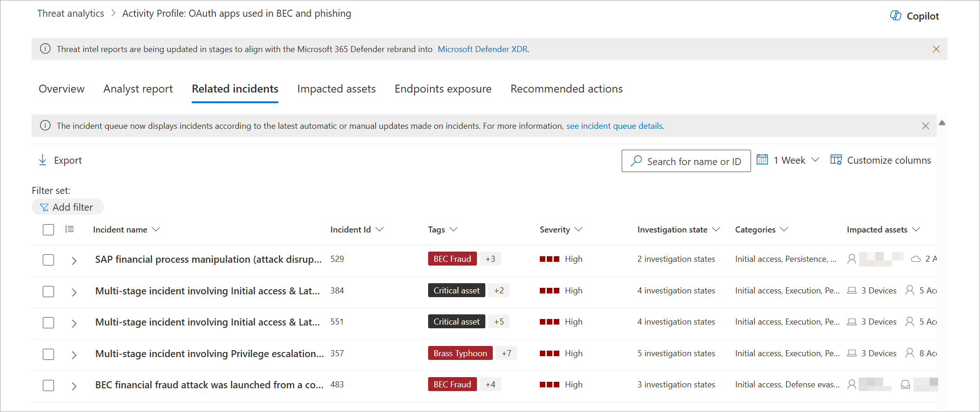Screen dimensions: 980x412
Task: Open the Recommended actions tab
Action: click(x=566, y=89)
